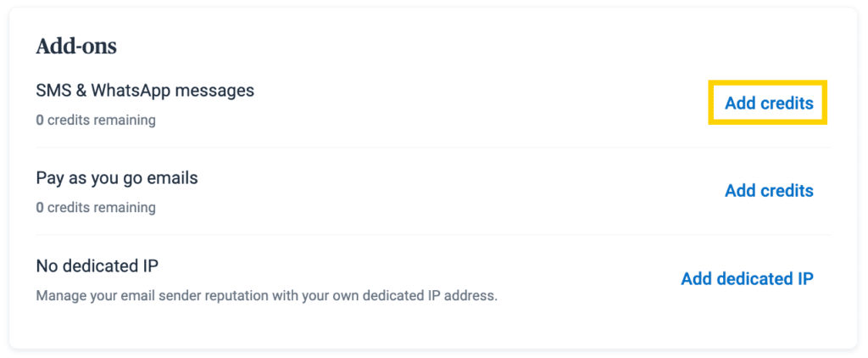Click the Add dedicated IP link
This screenshot has height=358, width=868.
[747, 279]
